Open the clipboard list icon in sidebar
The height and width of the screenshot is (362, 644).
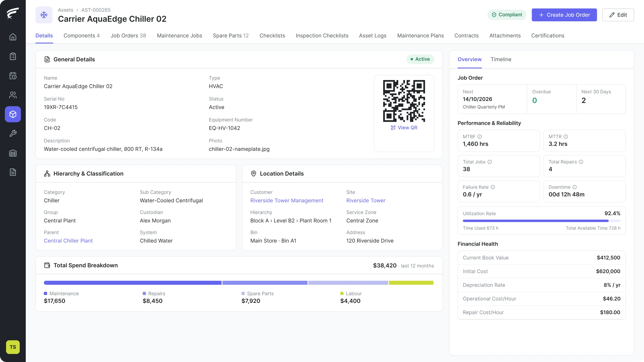click(x=13, y=56)
